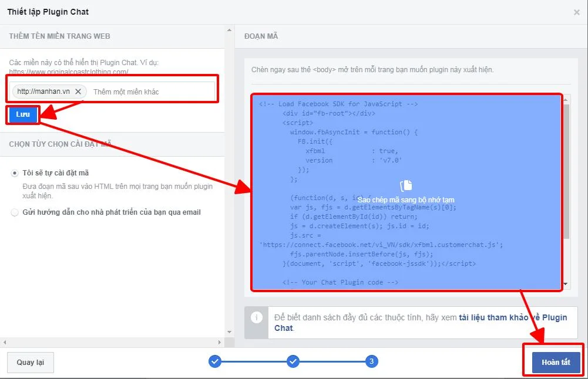Click Sao chép mã sang bộ nhớ tạm text
Screen dimensions: 588x379
(406, 200)
